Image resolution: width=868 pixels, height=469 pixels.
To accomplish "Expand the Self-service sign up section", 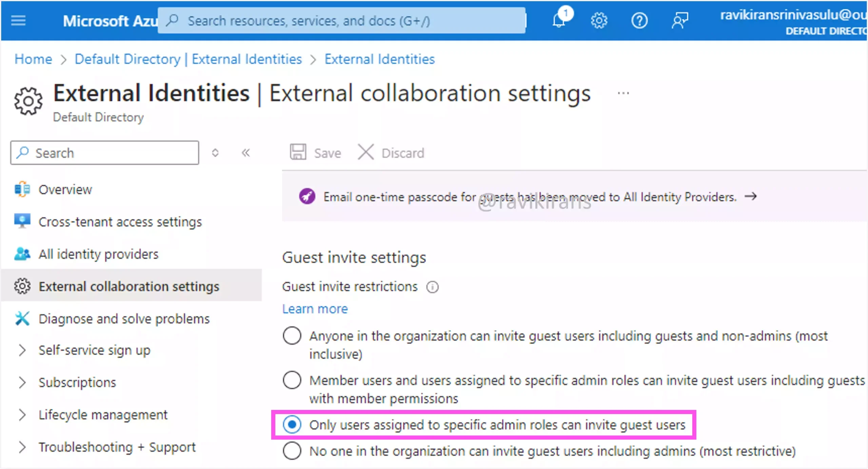I will point(21,351).
